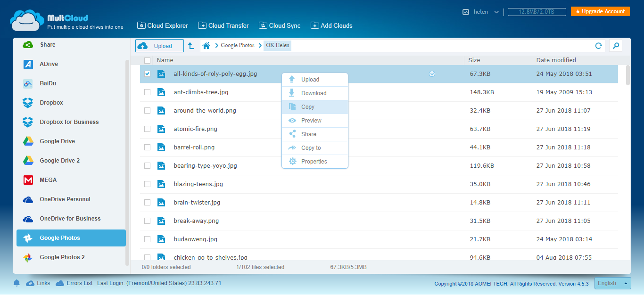Check the atomic-fire.png checkbox
644x295 pixels.
point(148,129)
